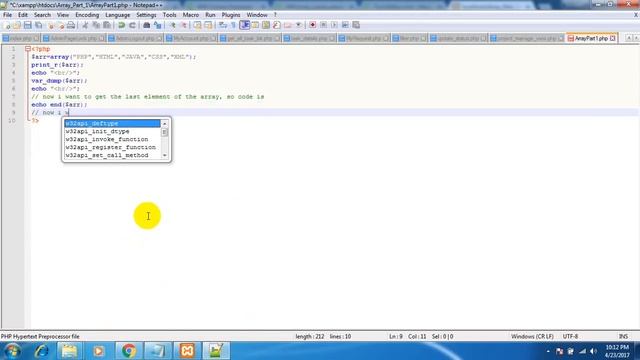Click the Save All toolbar icon
The image size is (640, 360).
pyautogui.click(x=38, y=25)
